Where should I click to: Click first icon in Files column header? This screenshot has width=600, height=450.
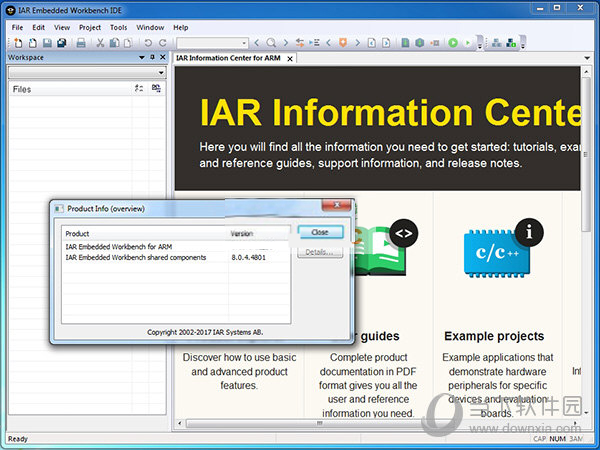pyautogui.click(x=139, y=88)
